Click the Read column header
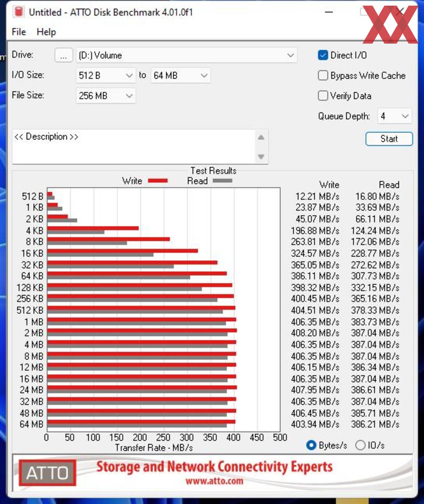This screenshot has width=424, height=504. click(x=389, y=185)
